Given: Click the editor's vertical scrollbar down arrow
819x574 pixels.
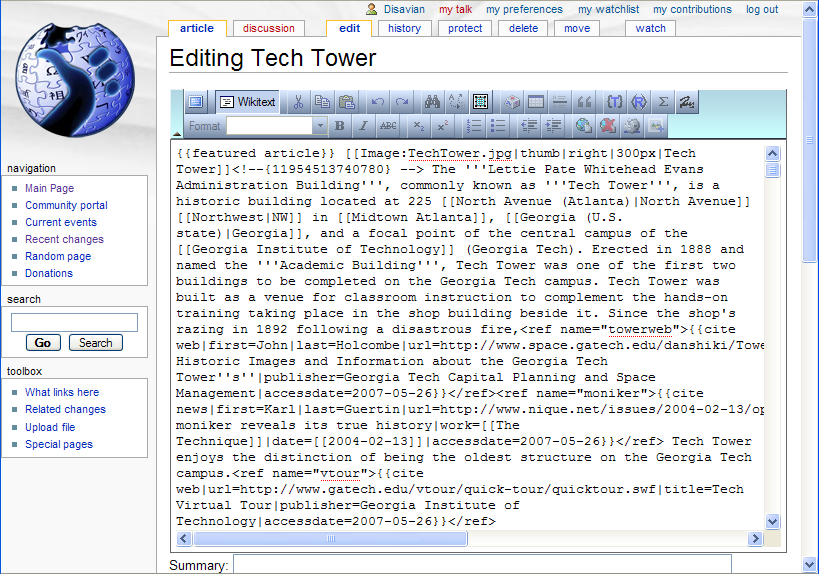Looking at the screenshot, I should (x=772, y=521).
